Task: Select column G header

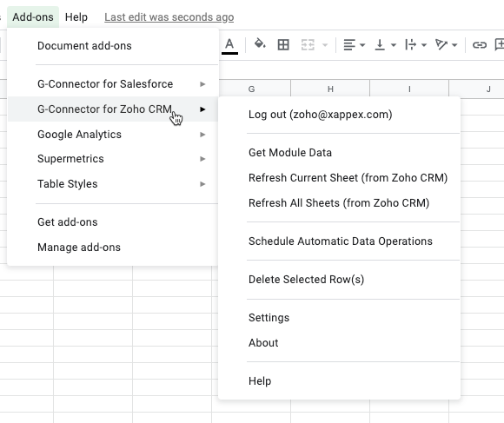Action: tap(252, 89)
